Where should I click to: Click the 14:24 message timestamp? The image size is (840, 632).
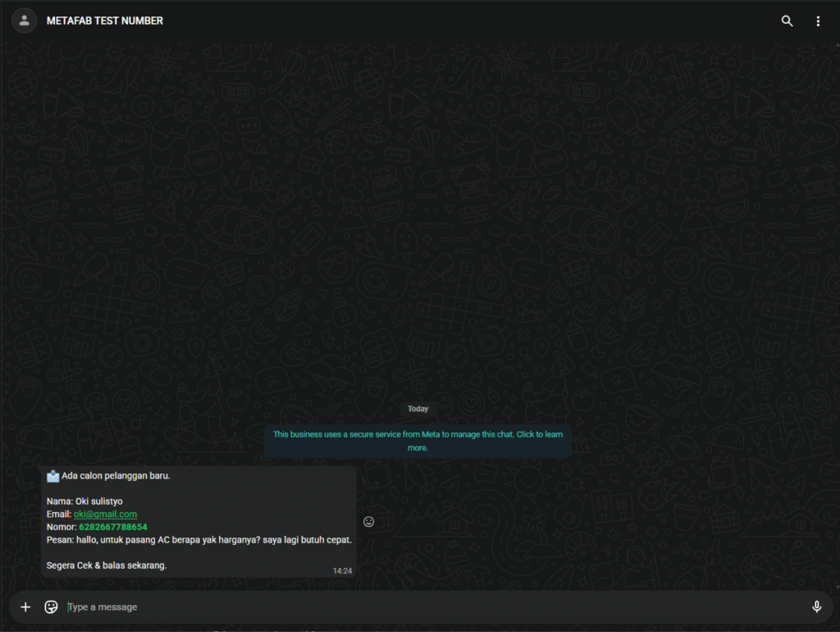(342, 570)
